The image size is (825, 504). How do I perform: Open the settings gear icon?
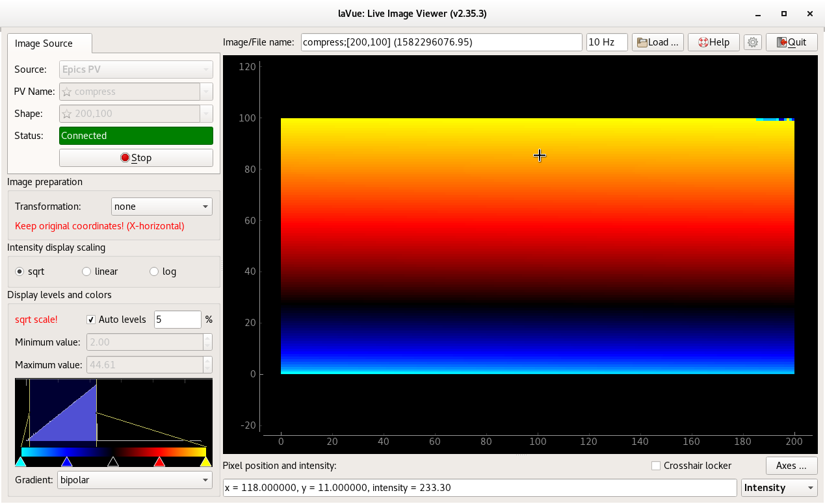point(753,42)
